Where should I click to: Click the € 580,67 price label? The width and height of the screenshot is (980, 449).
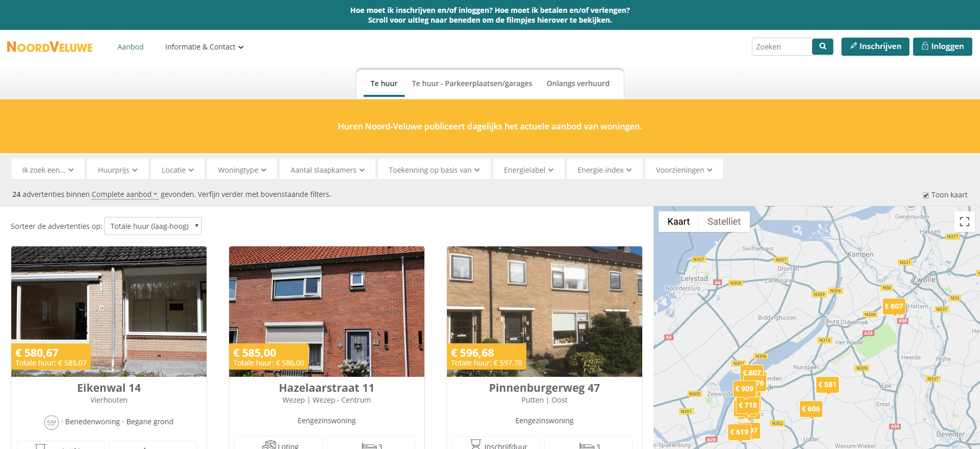37,353
